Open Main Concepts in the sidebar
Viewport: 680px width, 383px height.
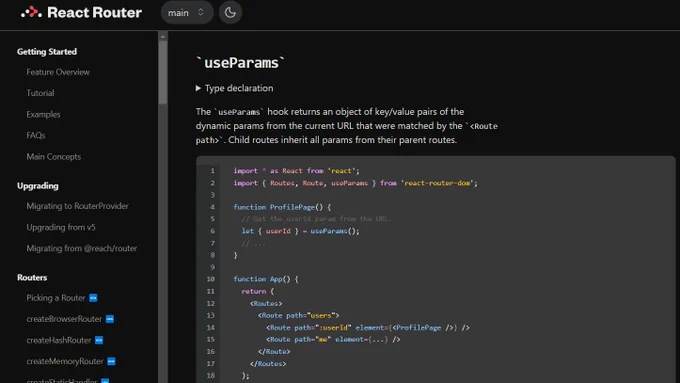coord(54,157)
